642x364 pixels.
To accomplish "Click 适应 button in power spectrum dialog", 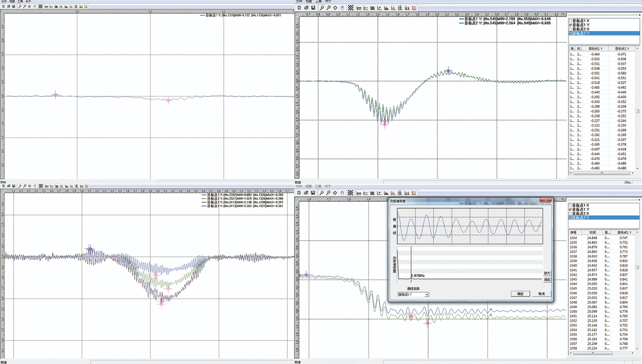I will [x=547, y=279].
